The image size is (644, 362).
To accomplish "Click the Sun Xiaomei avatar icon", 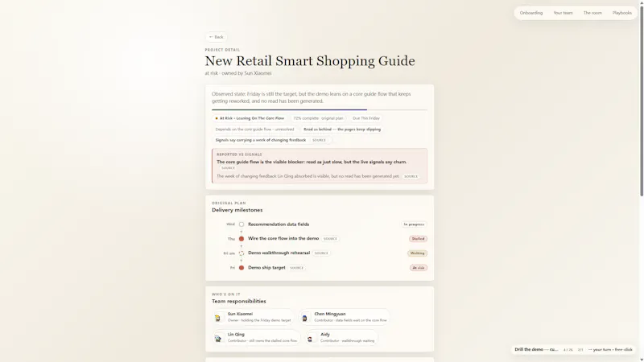I will coord(218,317).
